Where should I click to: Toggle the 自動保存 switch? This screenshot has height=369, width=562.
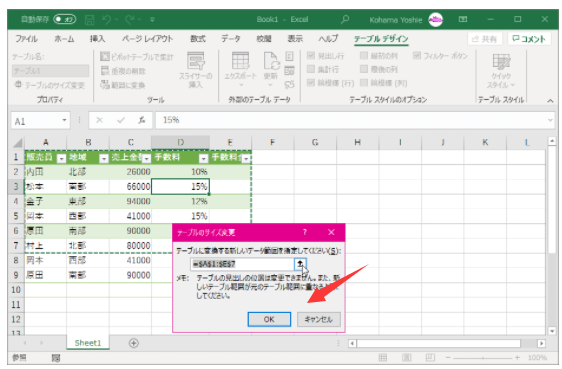click(65, 19)
